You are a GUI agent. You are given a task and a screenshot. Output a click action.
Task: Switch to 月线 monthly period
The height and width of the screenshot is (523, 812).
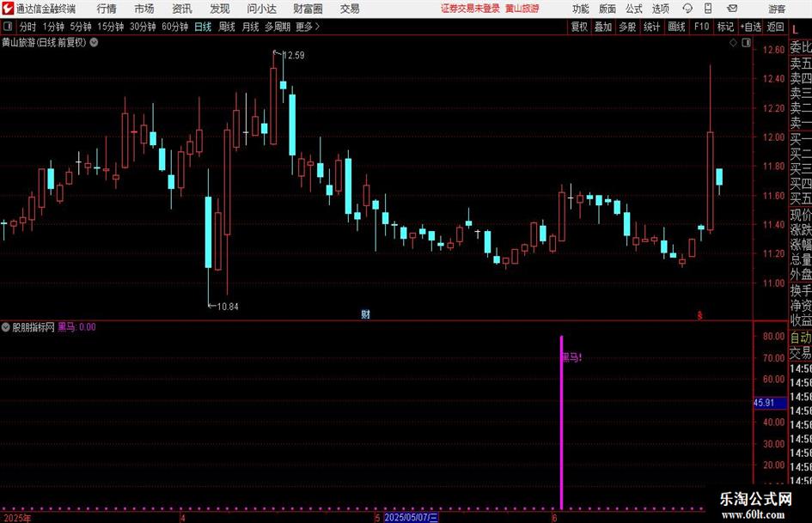251,27
